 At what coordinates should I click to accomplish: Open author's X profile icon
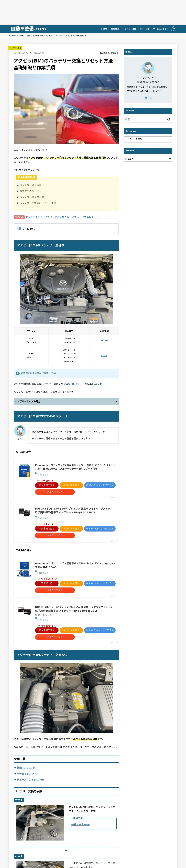151,98
